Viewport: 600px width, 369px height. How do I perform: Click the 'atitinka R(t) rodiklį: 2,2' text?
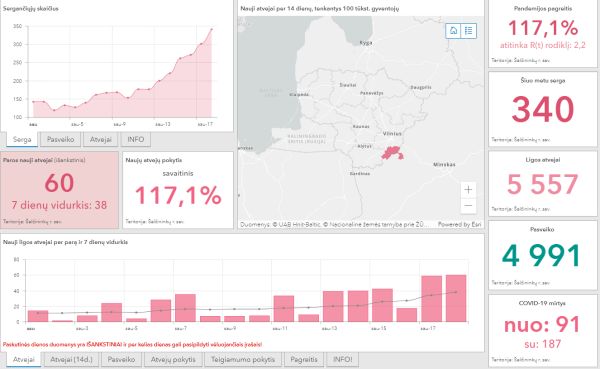(x=543, y=45)
